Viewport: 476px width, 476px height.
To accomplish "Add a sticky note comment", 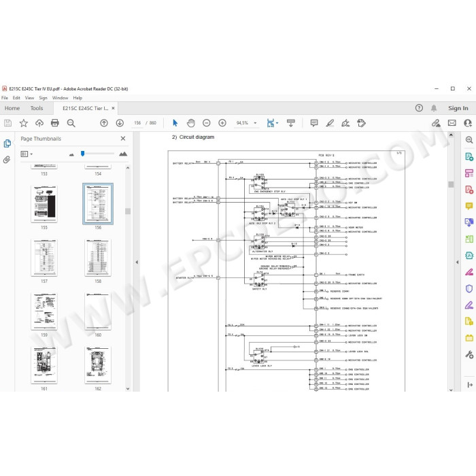I will click(x=314, y=123).
